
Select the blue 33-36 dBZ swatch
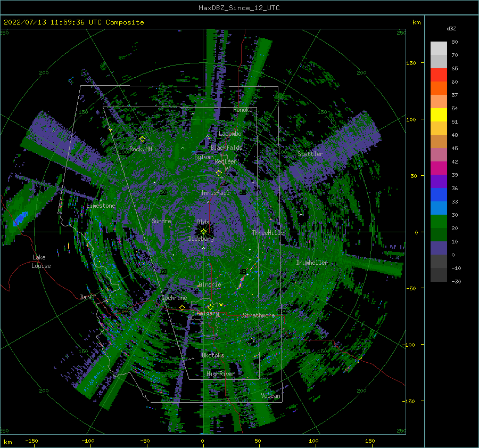point(439,195)
